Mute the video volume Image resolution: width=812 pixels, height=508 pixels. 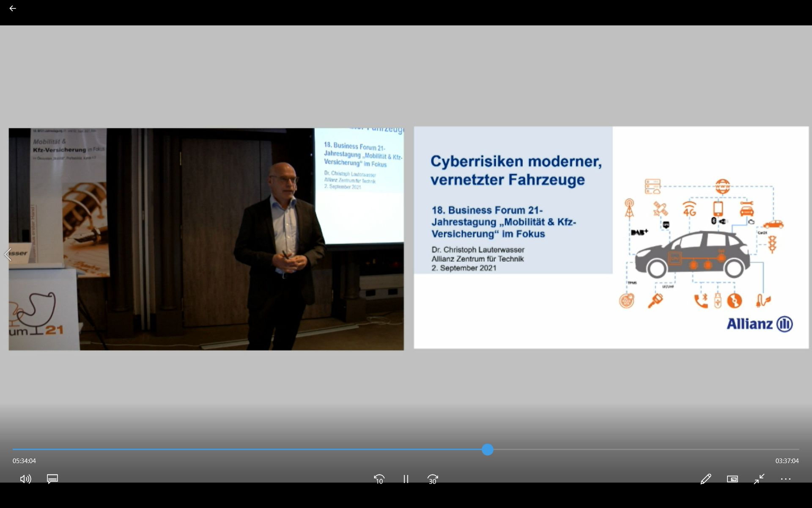point(25,479)
